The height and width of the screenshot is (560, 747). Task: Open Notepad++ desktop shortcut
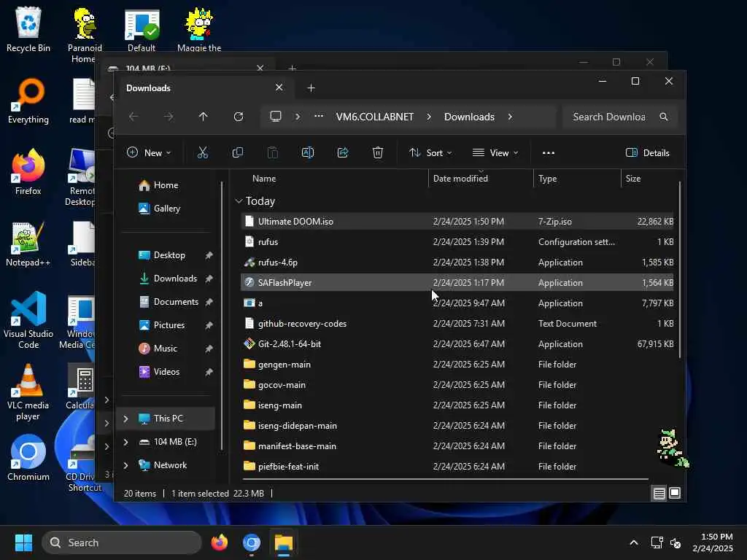[x=28, y=244]
